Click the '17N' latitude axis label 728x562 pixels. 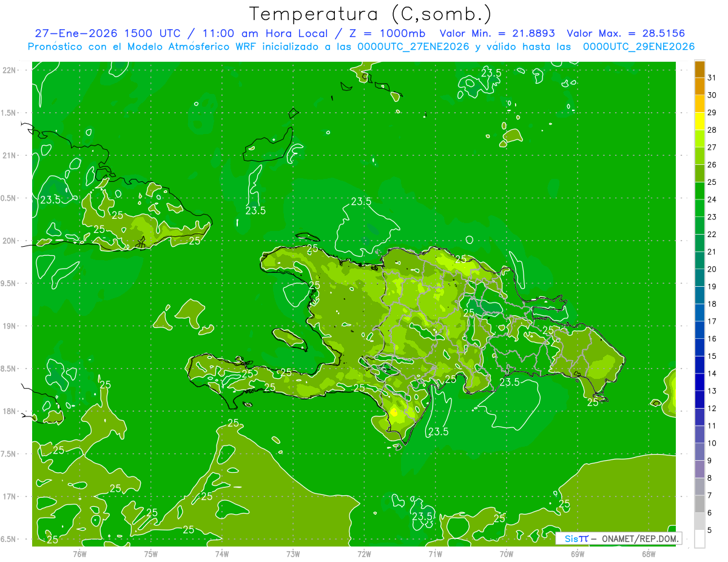9,497
